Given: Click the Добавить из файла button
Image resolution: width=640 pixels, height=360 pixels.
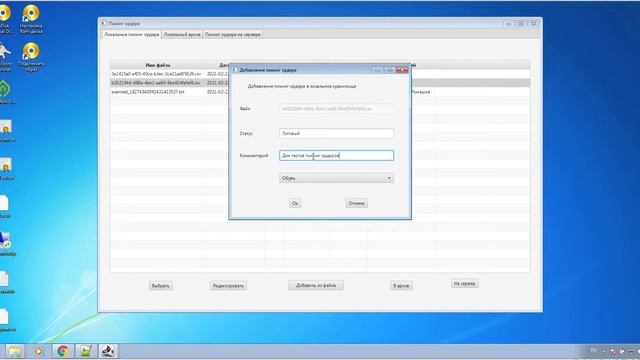Looking at the screenshot, I should click(316, 285).
